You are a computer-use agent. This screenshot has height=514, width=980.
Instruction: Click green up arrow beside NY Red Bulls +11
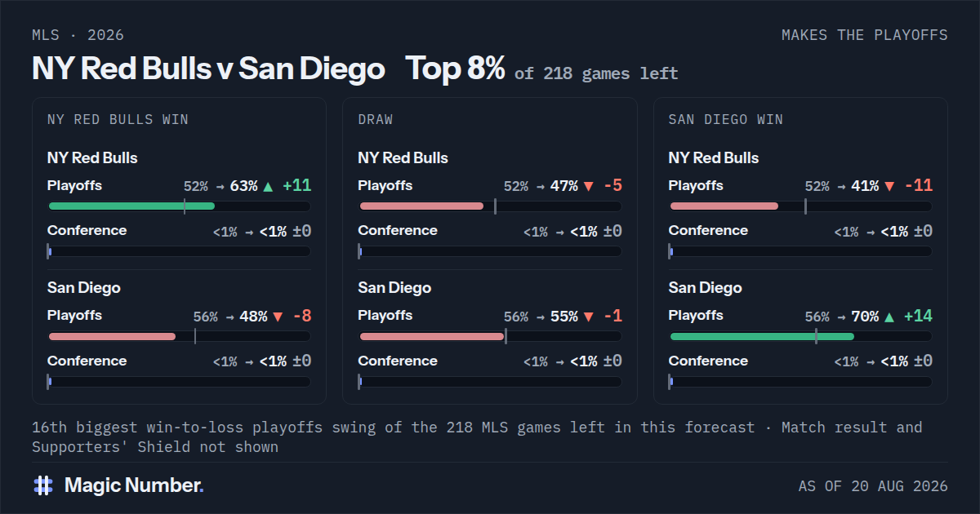coord(268,186)
